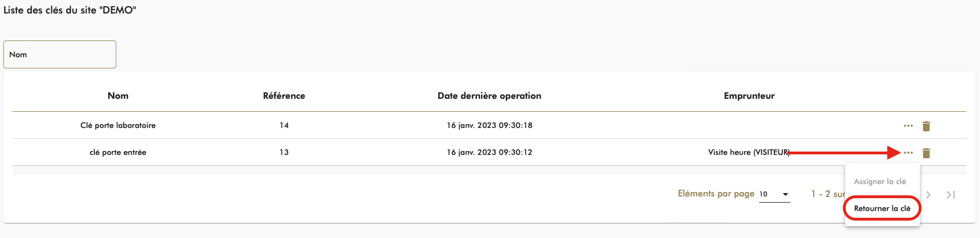Click borrower 'Visite heure (VISITEUR)'
This screenshot has height=238, width=980.
point(748,152)
